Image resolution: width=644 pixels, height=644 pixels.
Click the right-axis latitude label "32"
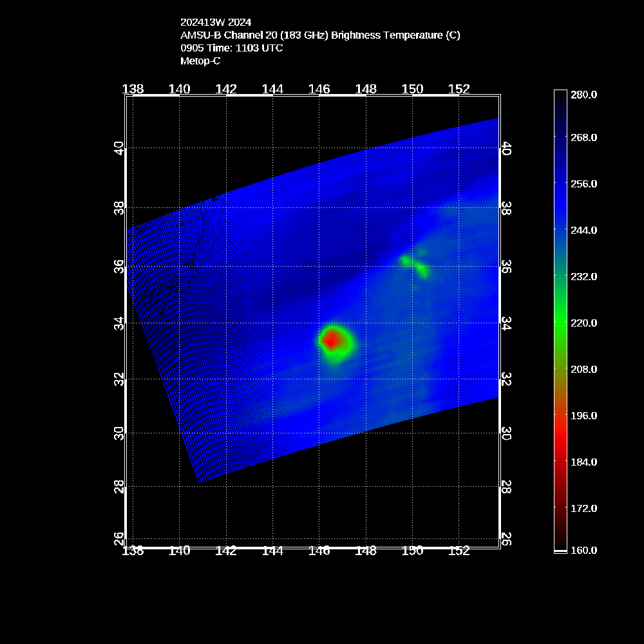point(506,379)
